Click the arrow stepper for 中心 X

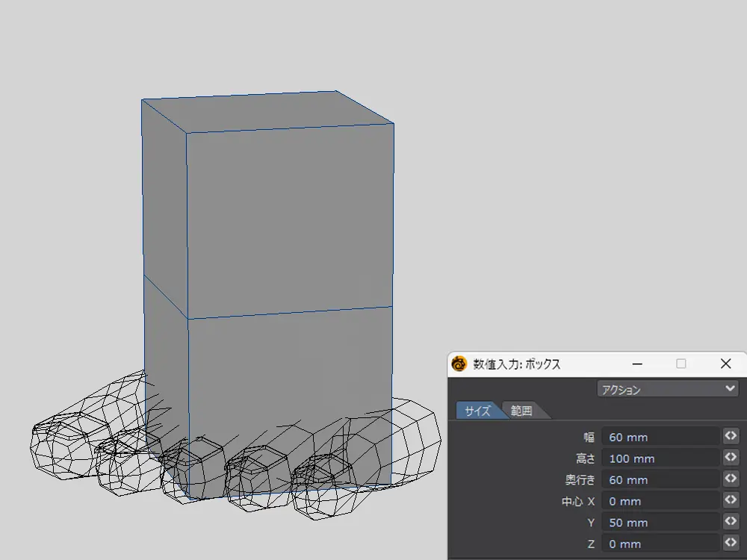pos(731,500)
